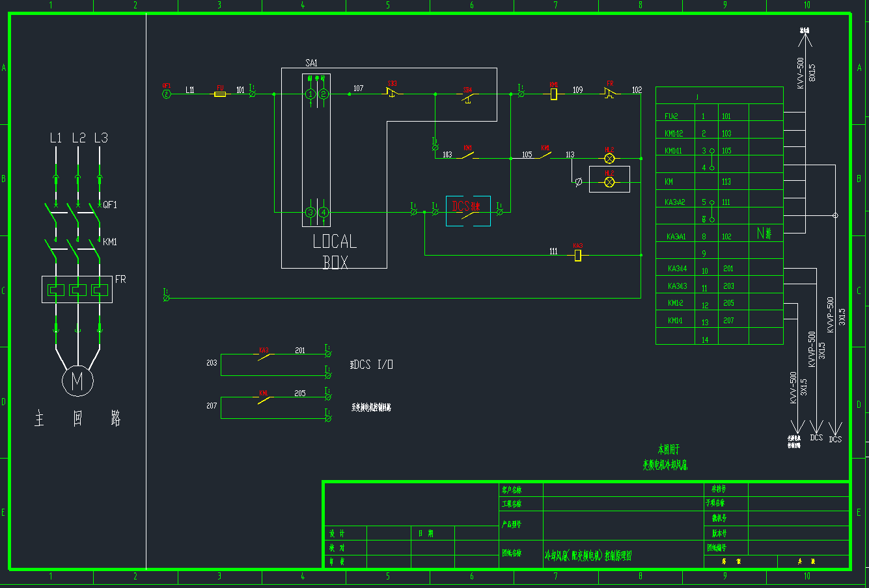Select the DCS interlock contact box
This screenshot has width=869, height=588.
tap(468, 211)
